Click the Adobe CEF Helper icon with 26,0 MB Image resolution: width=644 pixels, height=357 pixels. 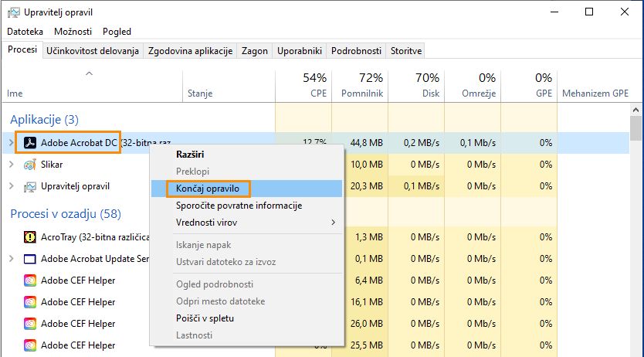pyautogui.click(x=29, y=324)
